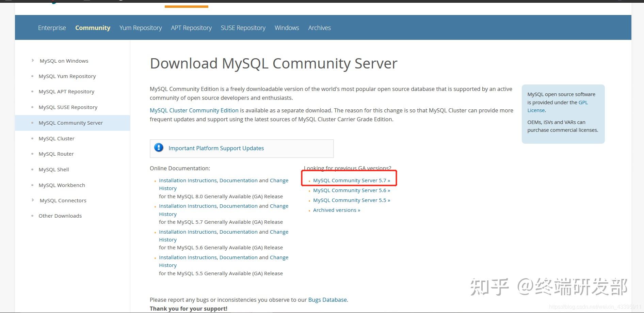Switch to the Enterprise navigation tab
This screenshot has height=313, width=644.
(x=52, y=28)
